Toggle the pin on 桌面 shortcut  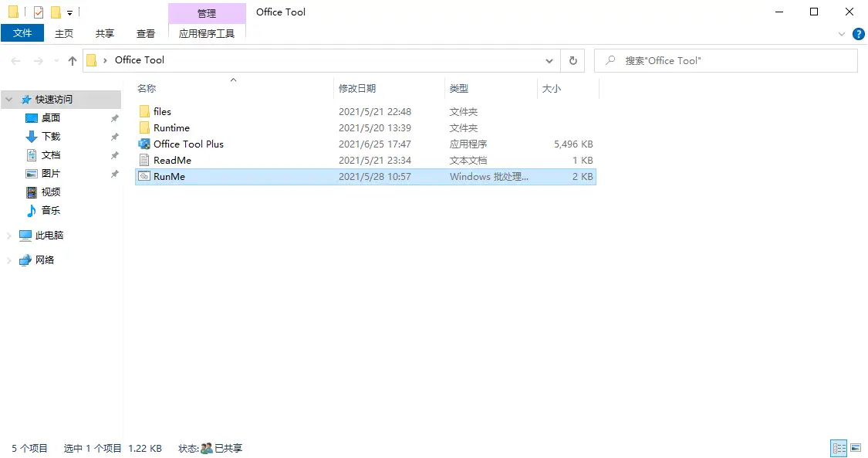tap(114, 118)
